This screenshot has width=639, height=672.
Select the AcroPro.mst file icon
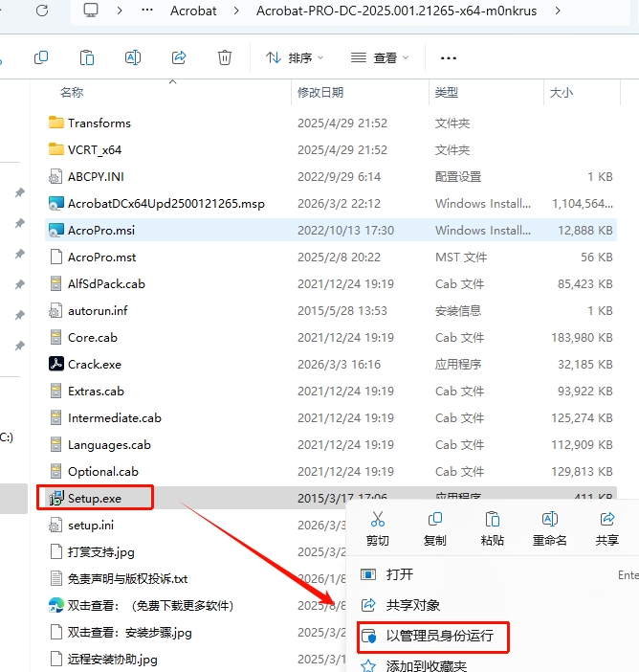tap(55, 257)
